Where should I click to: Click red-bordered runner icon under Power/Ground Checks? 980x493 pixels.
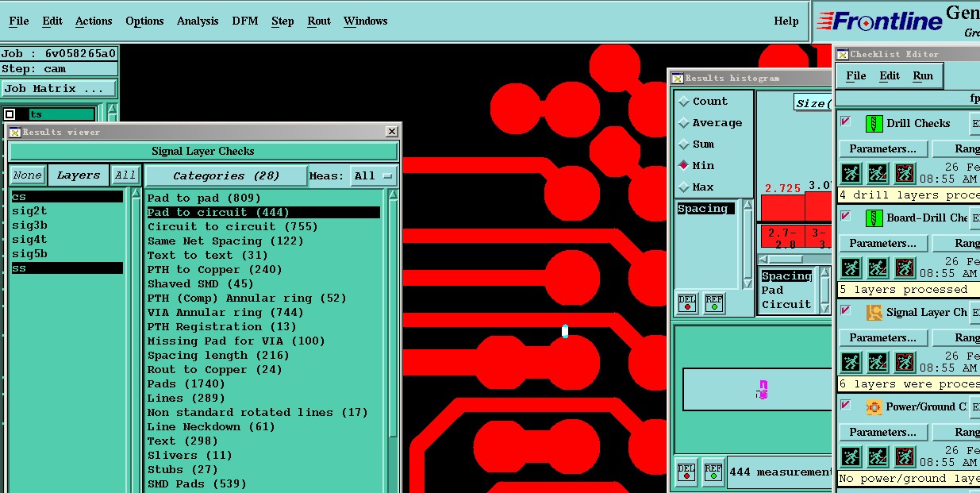tap(905, 456)
